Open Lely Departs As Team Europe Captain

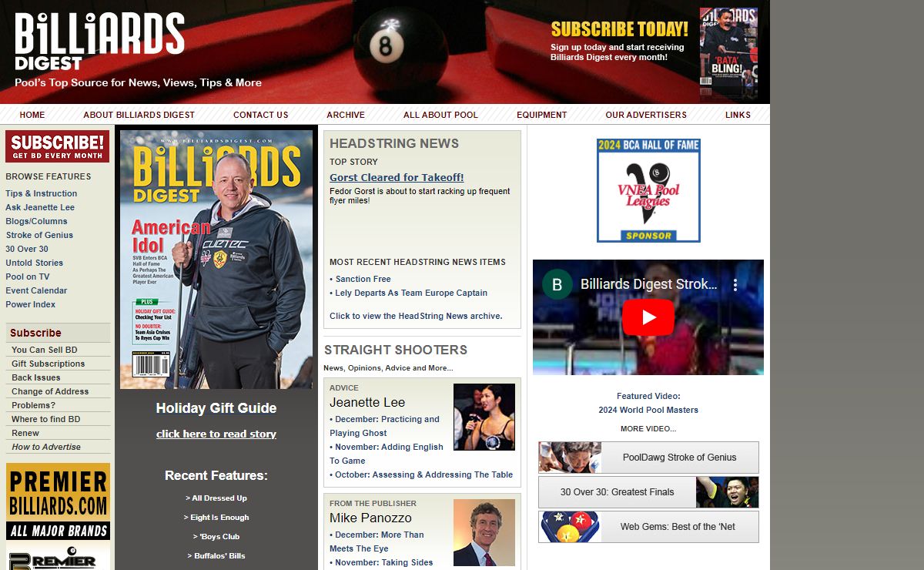pyautogui.click(x=411, y=293)
